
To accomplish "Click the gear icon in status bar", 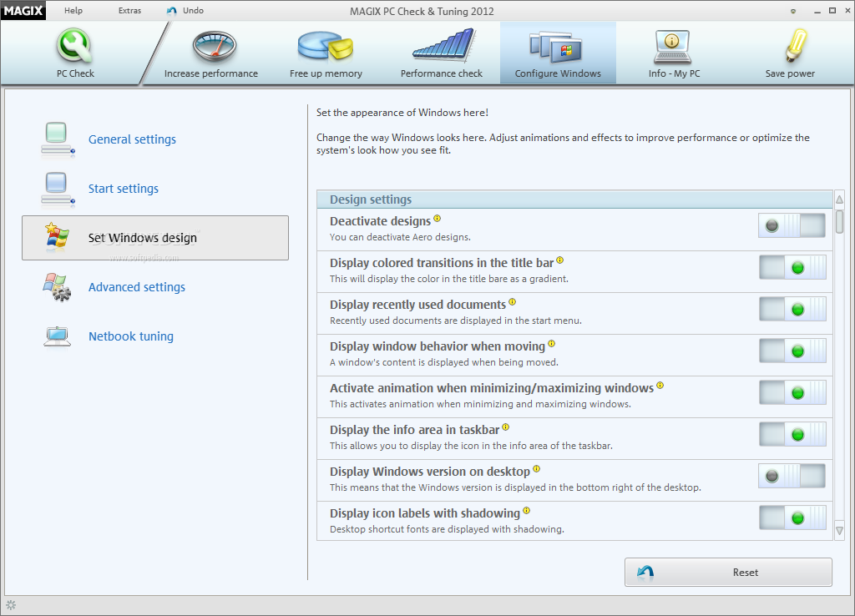I will click(11, 605).
